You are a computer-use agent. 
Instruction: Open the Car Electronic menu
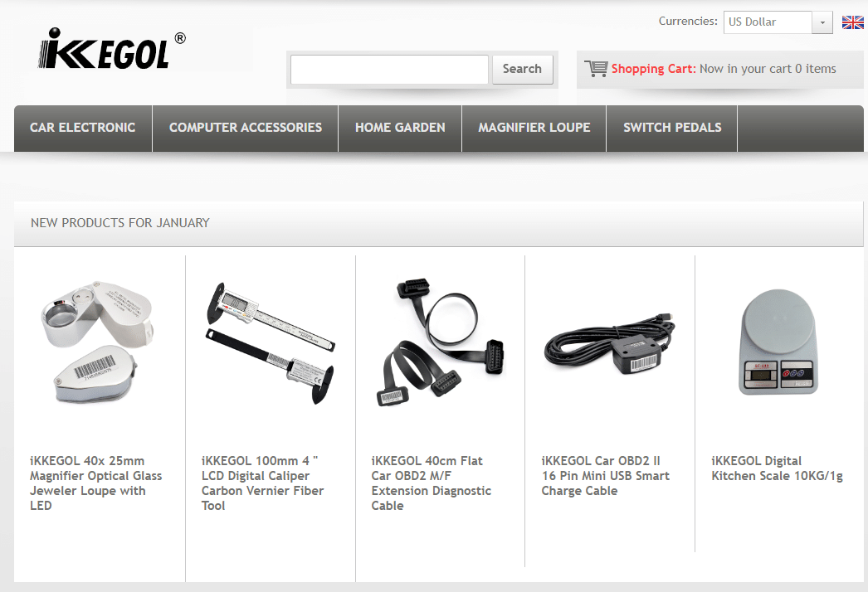point(83,128)
